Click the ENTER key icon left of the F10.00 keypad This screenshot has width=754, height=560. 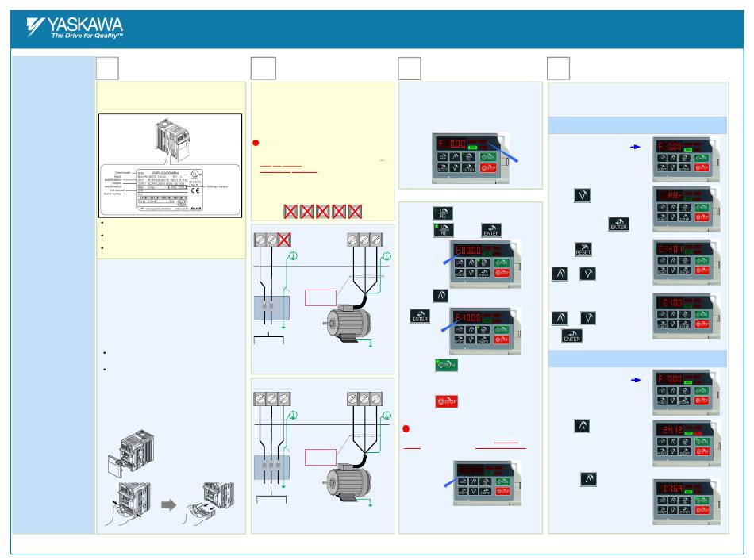[420, 316]
